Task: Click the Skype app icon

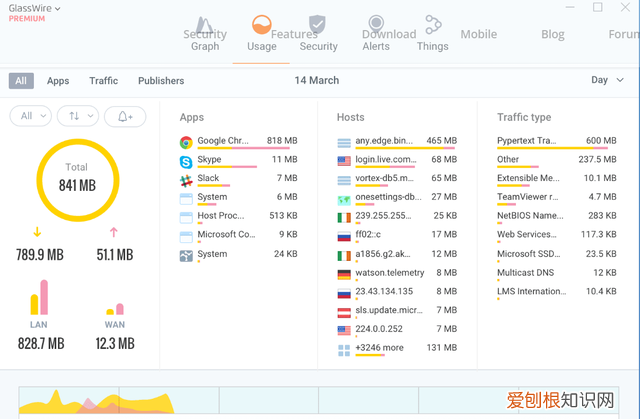Action: (186, 161)
